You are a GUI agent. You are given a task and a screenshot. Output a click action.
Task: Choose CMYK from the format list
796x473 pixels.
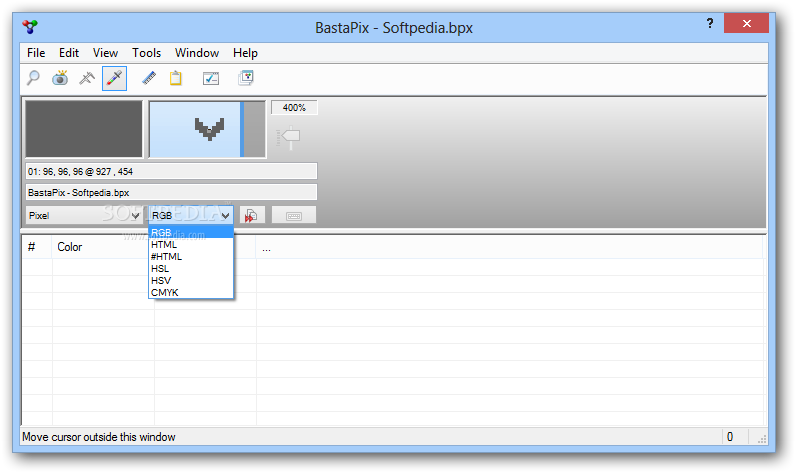pos(191,292)
